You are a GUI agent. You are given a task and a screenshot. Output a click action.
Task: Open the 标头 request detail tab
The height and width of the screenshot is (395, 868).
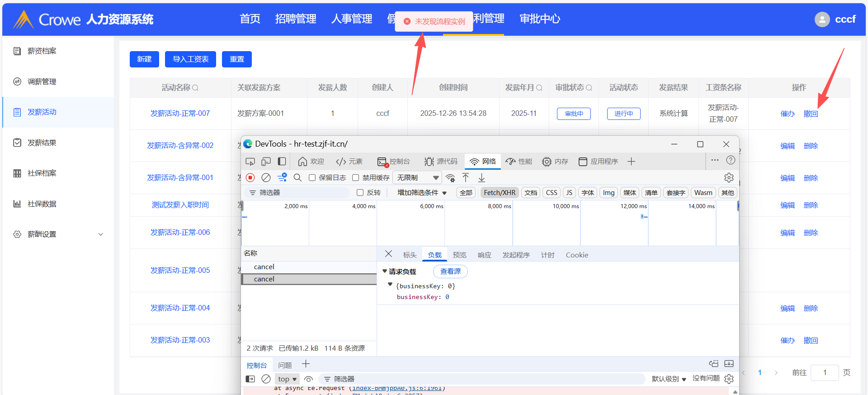410,255
